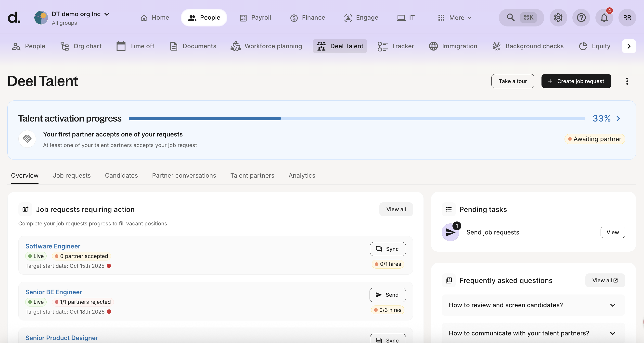Screen dimensions: 644x343
Task: Open the Workforce planning section
Action: click(x=267, y=46)
